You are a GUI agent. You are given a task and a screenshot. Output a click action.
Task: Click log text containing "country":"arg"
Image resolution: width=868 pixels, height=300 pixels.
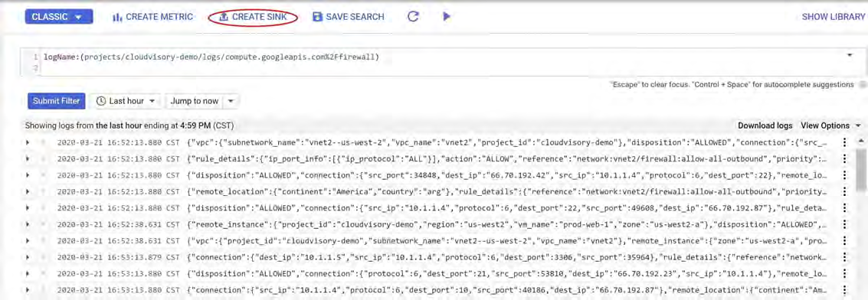point(507,192)
